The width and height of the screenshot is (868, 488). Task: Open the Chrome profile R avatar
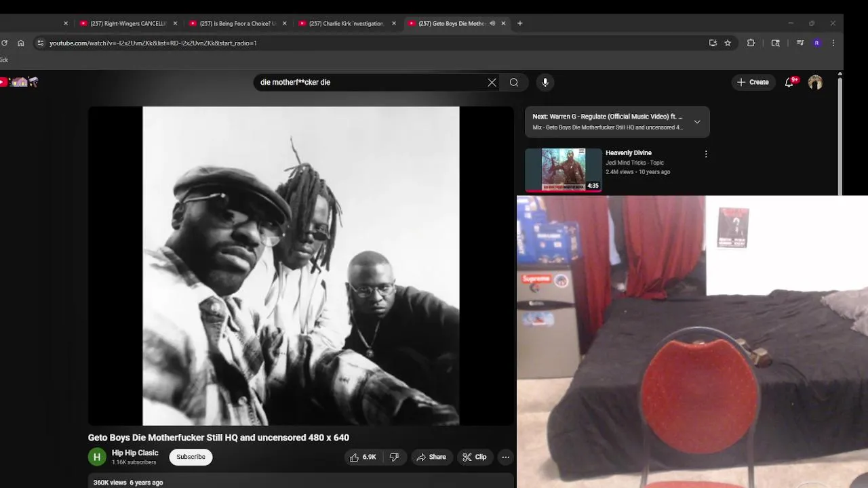pyautogui.click(x=816, y=43)
